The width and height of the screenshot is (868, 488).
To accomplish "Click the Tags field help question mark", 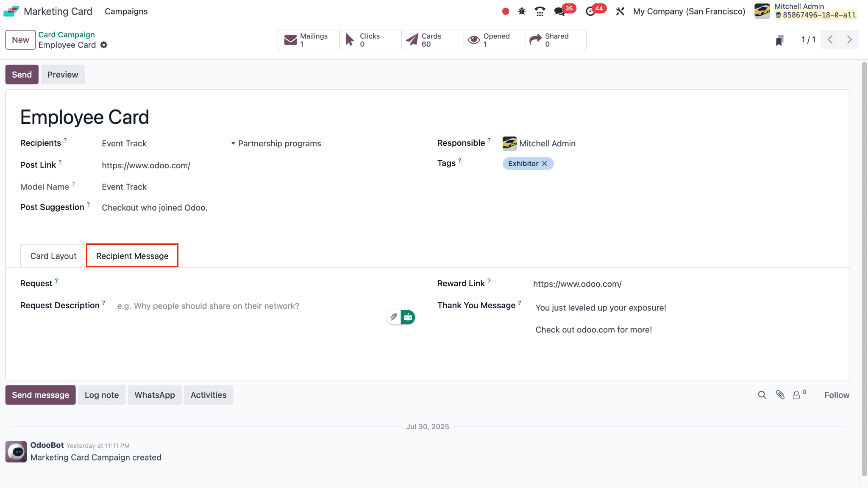I will [459, 161].
